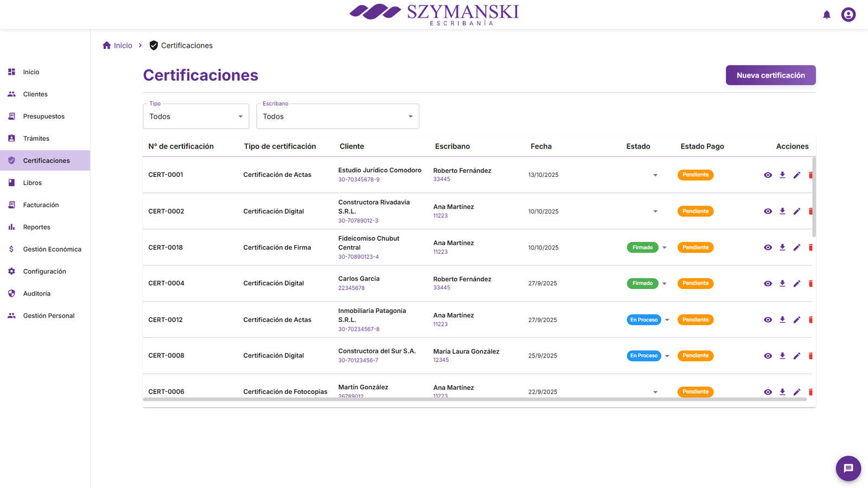Go to Clientes in the sidebar
The height and width of the screenshot is (488, 868).
pos(35,94)
